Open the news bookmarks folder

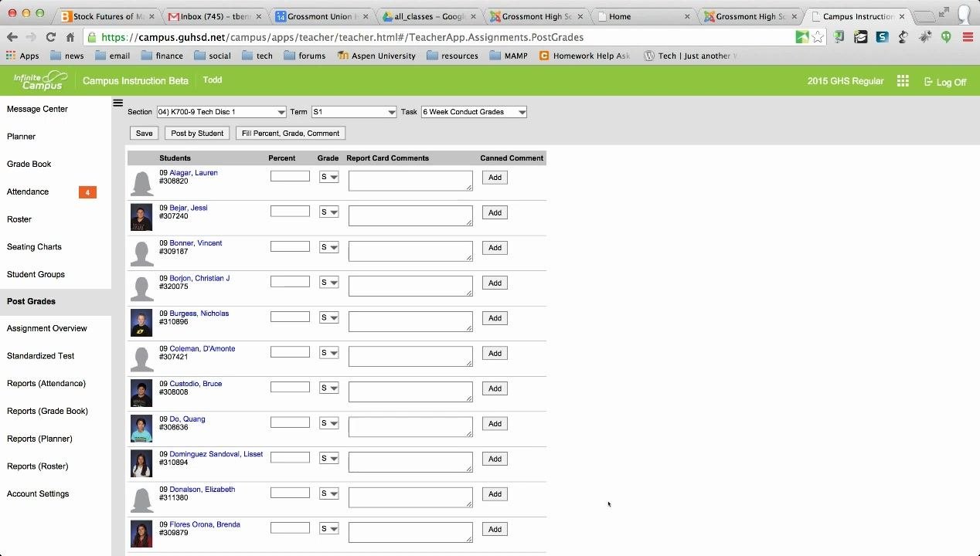(x=66, y=56)
